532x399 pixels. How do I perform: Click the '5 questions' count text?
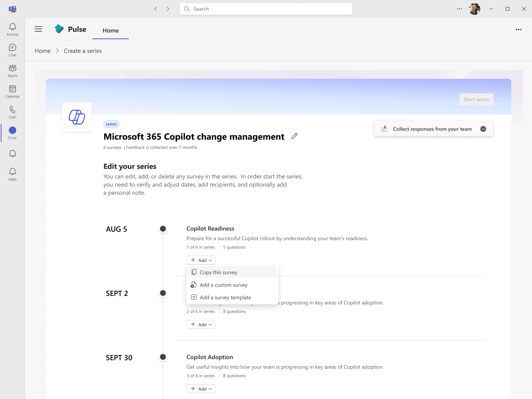coord(234,247)
